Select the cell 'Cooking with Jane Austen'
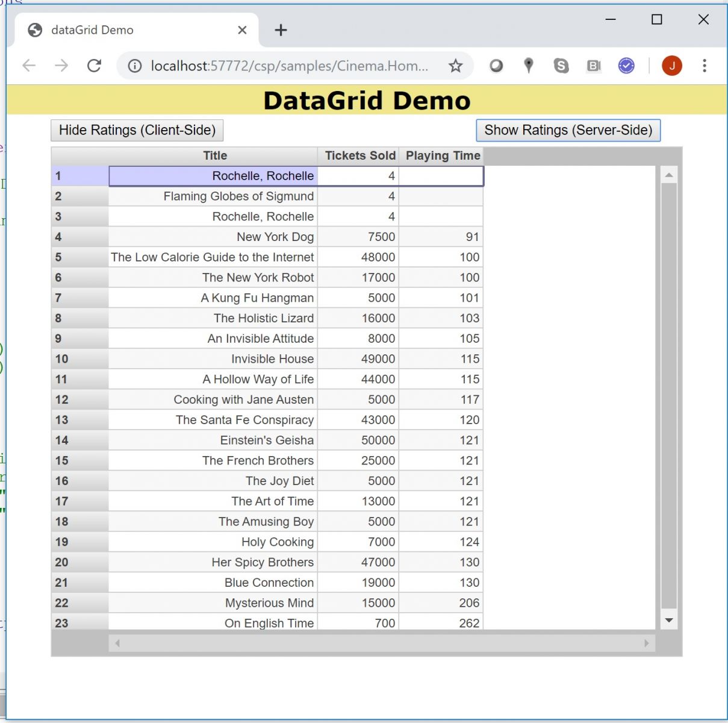 [x=213, y=399]
